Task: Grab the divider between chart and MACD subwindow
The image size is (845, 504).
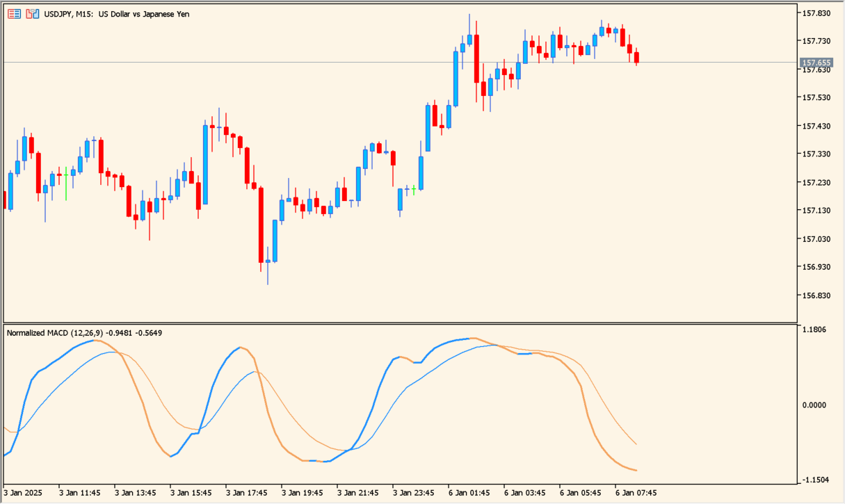Action: click(400, 323)
